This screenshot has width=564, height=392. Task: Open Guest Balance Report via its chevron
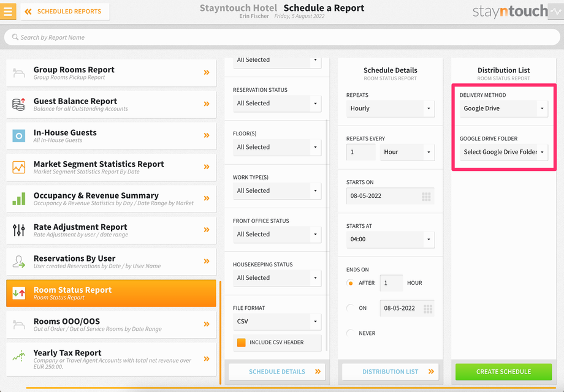coord(207,104)
